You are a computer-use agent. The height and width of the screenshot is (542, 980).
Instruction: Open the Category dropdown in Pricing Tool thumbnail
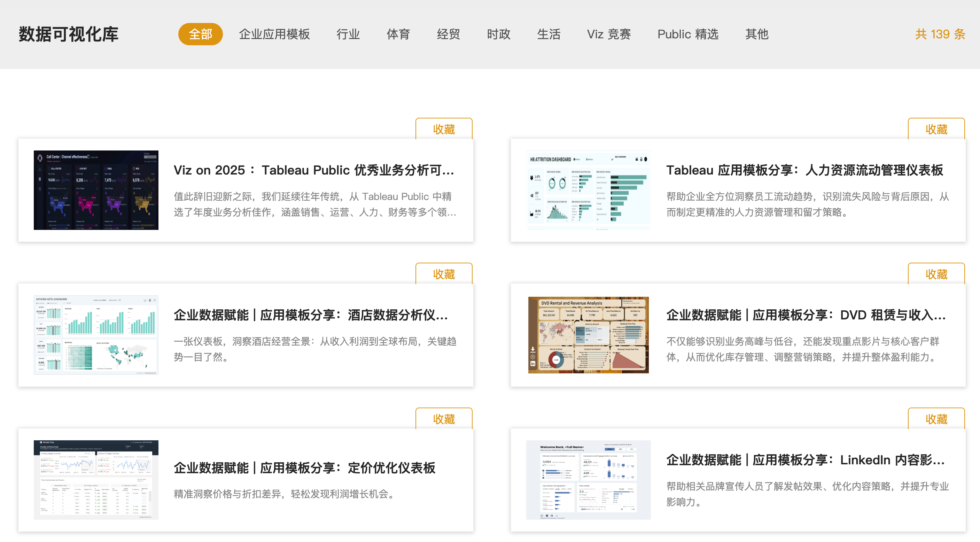click(x=129, y=447)
